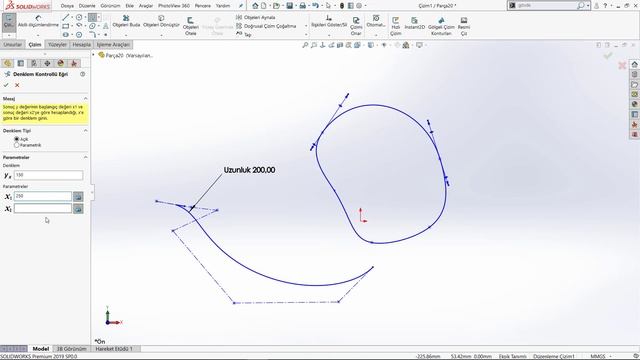Switch to the Yüzeyler ribbon tab

tap(57, 44)
